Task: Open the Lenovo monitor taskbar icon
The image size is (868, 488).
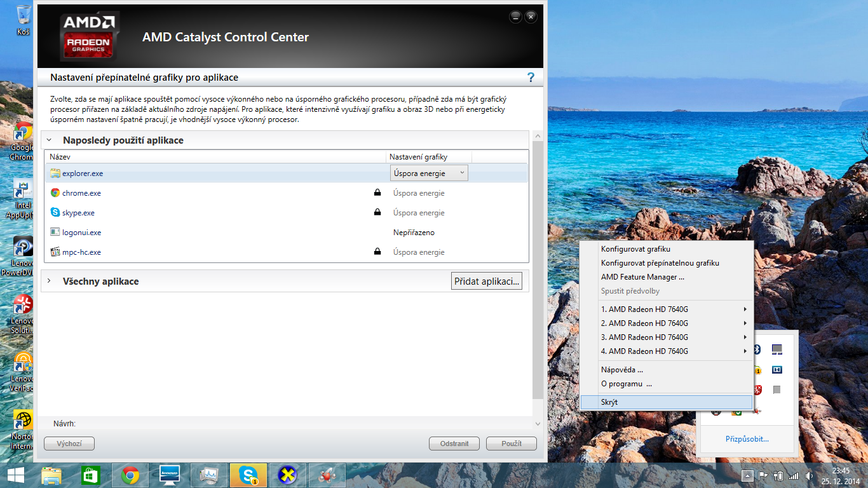Action: click(169, 475)
